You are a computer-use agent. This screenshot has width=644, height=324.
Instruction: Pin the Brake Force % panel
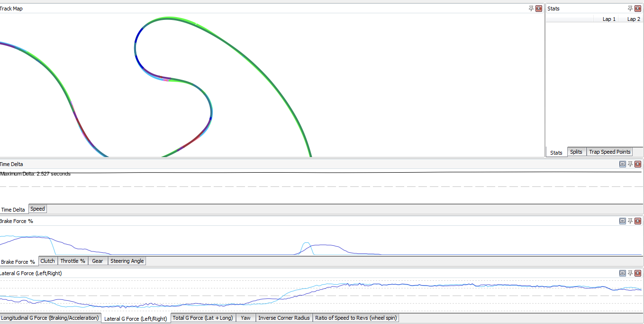coord(630,221)
